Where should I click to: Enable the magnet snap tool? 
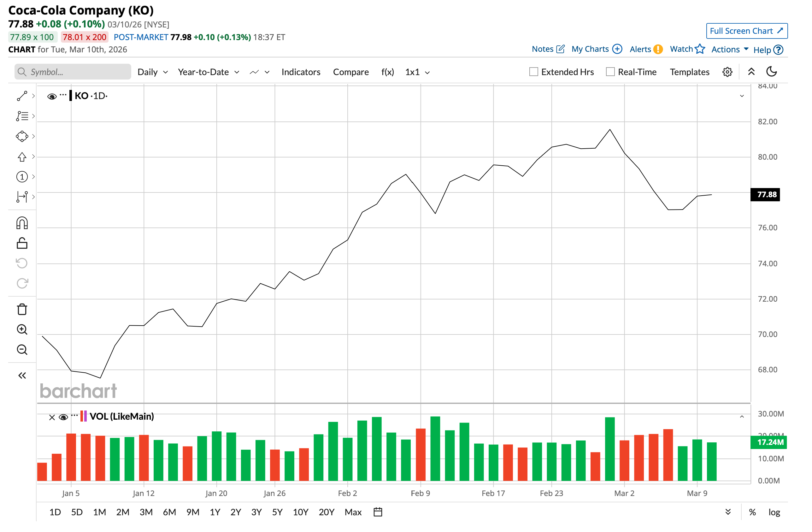22,223
